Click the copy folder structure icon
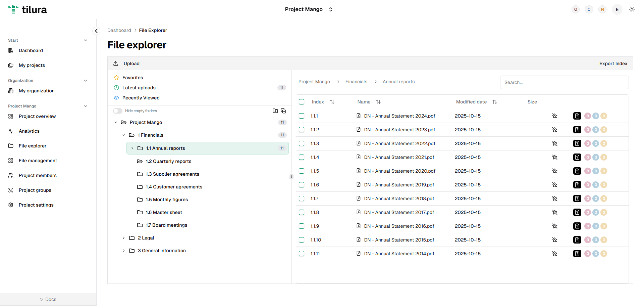 (283, 111)
